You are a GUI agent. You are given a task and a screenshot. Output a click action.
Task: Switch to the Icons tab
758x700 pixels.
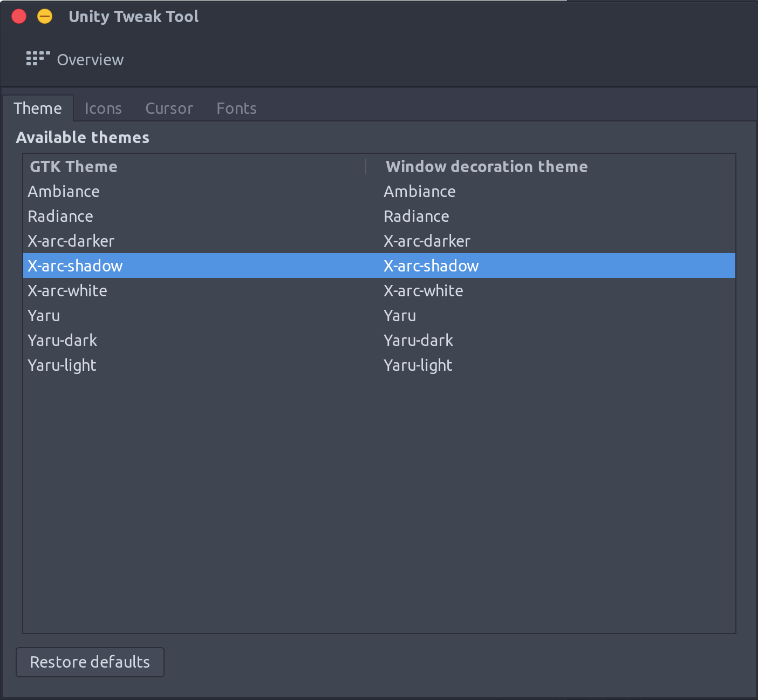(x=103, y=108)
